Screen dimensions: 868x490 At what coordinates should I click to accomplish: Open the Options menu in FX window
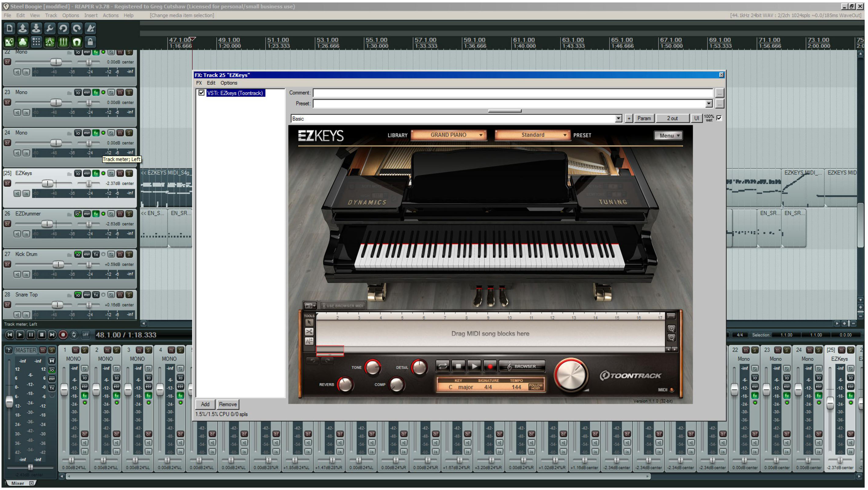point(229,83)
